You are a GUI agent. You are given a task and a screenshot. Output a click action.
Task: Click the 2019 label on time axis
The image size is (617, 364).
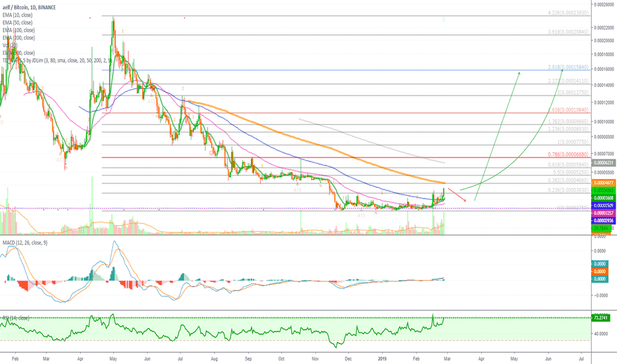click(383, 359)
